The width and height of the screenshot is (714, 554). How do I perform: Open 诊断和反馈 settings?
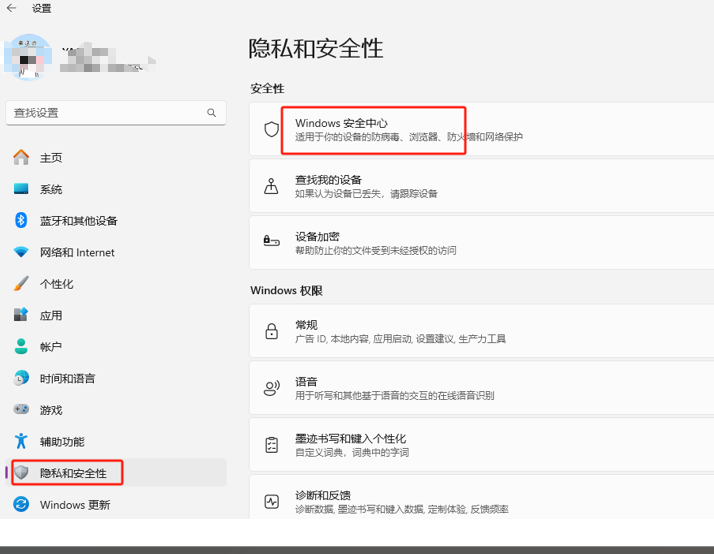pyautogui.click(x=482, y=497)
